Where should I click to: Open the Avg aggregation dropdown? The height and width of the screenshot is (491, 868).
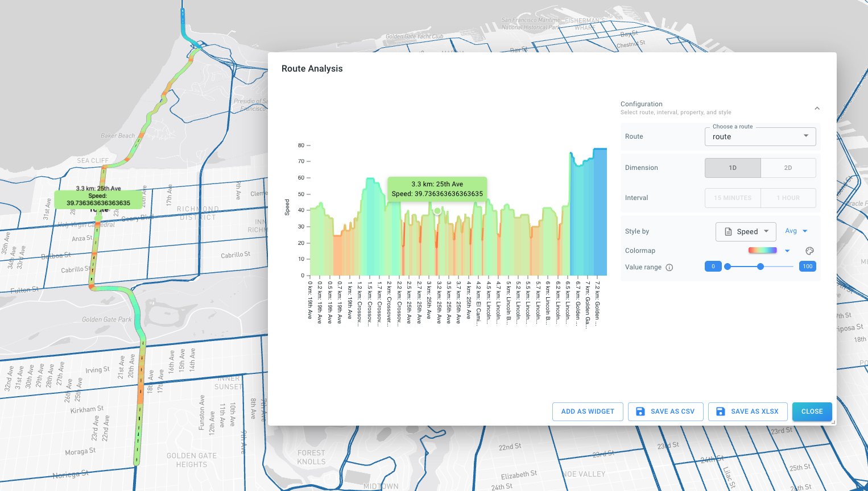click(x=796, y=231)
